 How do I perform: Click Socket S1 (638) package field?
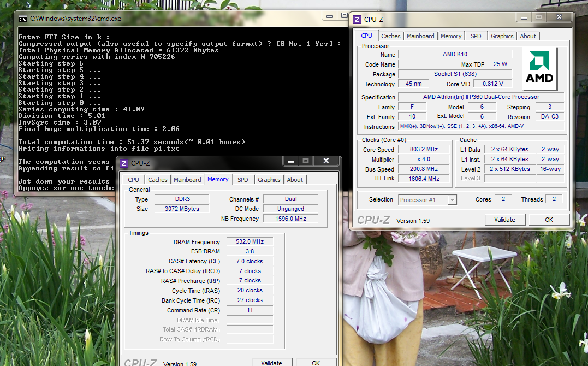455,74
